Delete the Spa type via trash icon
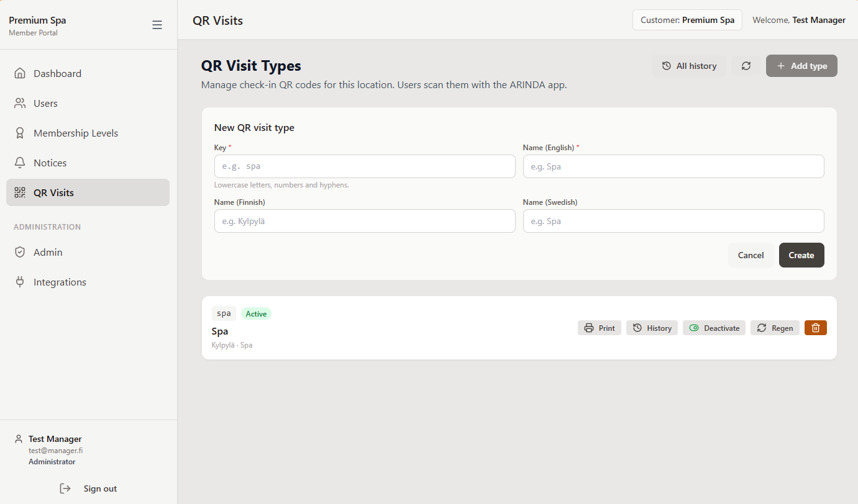Viewport: 858px width, 504px height. click(x=815, y=328)
